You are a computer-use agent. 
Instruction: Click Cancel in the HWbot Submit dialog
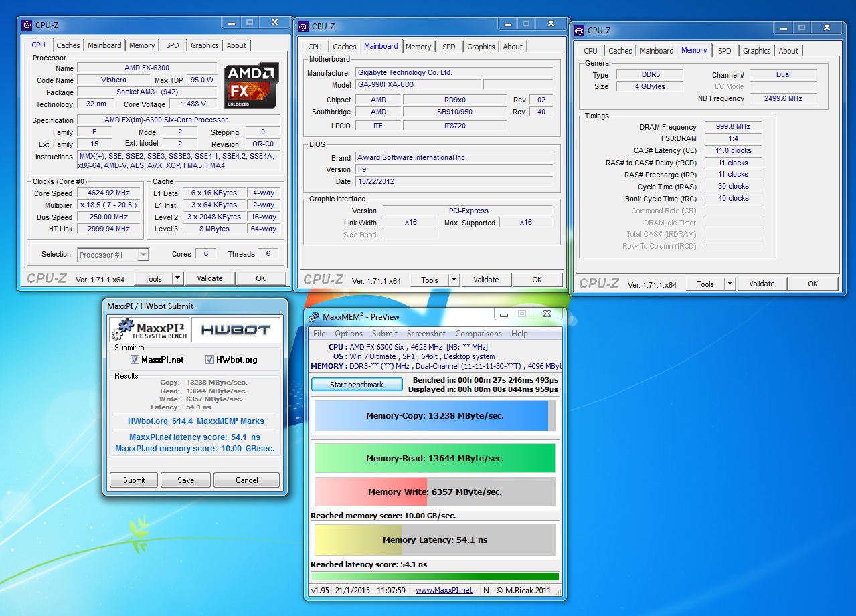(x=246, y=480)
